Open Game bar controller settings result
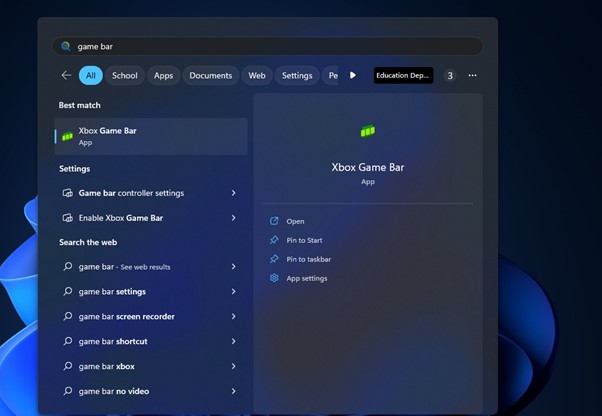The image size is (602, 416). 151,193
